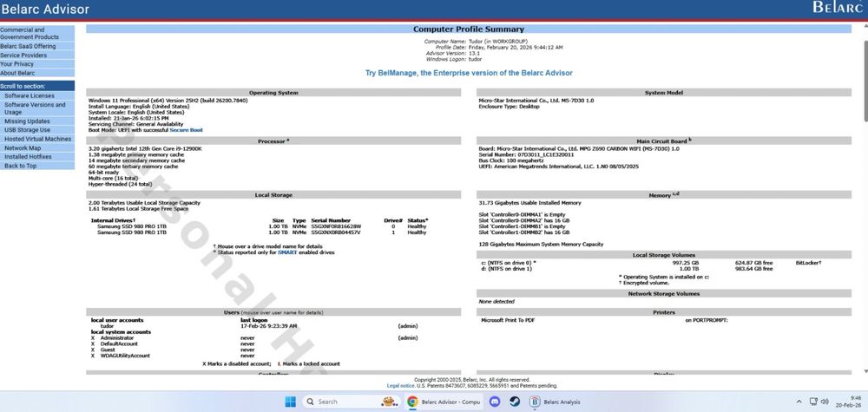Click 128 Gigabytes Maximum System Memory Capacity
The image size is (868, 412).
(x=541, y=244)
